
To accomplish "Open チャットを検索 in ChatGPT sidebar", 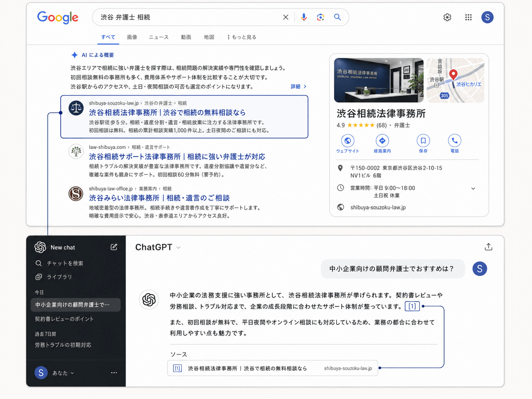I will (x=59, y=263).
